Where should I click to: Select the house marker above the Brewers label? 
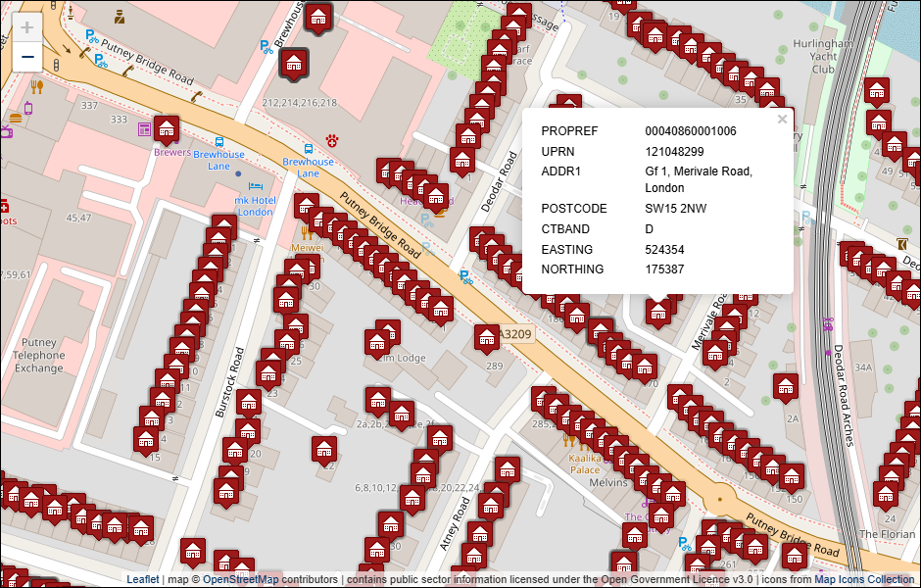(x=168, y=129)
